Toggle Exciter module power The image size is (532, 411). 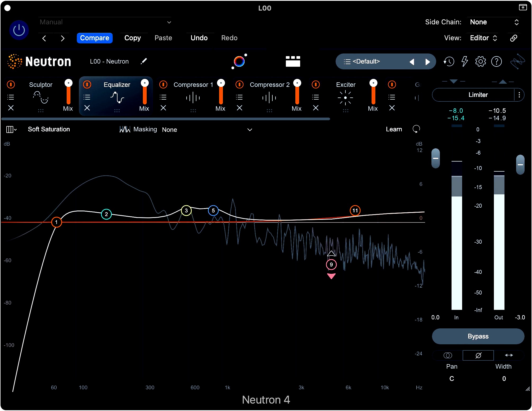coord(316,84)
